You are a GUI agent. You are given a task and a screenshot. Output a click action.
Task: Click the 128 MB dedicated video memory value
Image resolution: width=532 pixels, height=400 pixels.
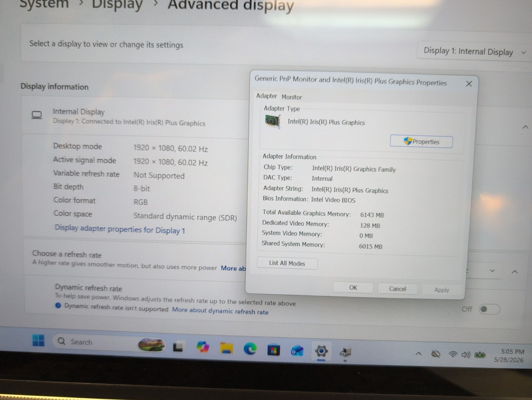tap(370, 225)
